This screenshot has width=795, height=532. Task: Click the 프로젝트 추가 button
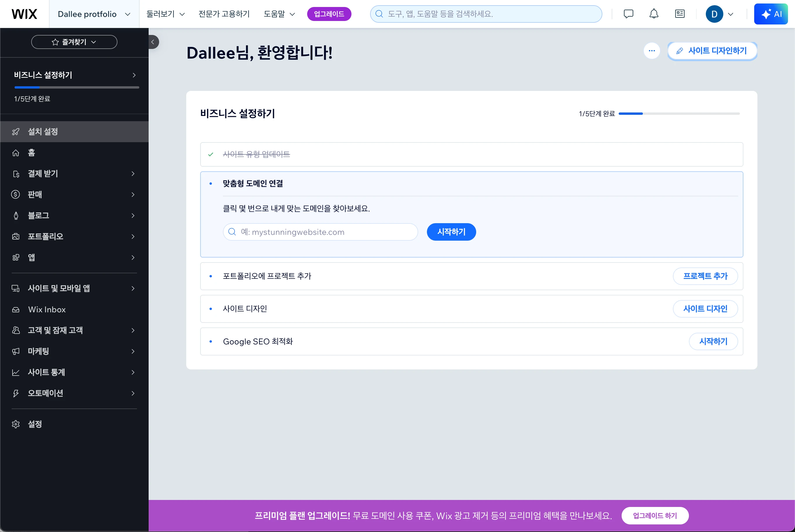[705, 276]
